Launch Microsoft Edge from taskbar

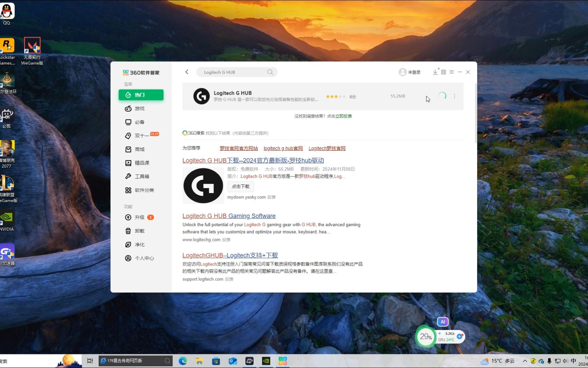183,361
